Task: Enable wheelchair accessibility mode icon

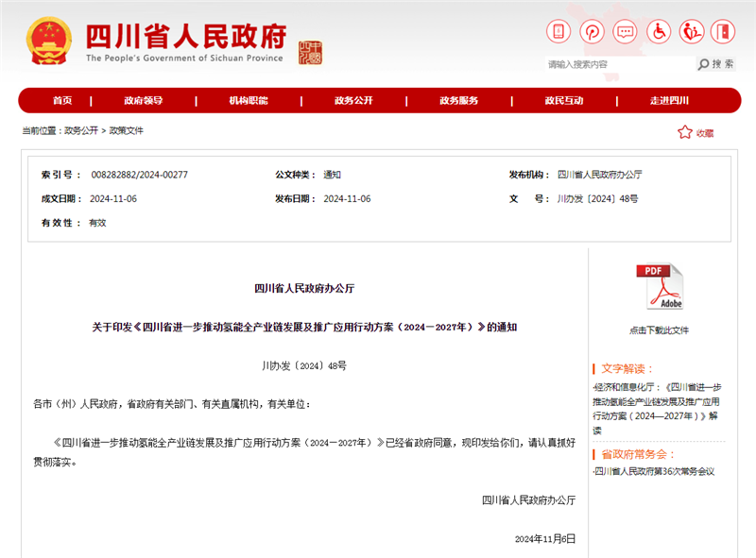Action: (x=659, y=31)
